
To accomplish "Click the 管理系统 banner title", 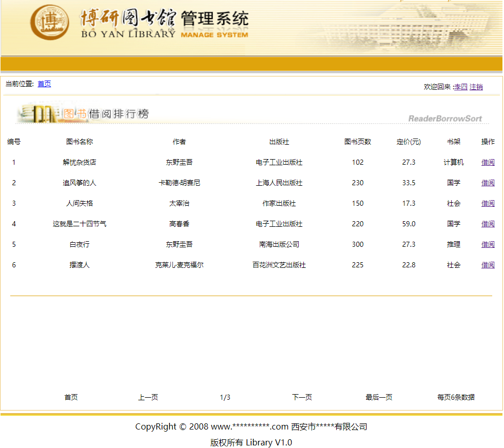I will [x=215, y=18].
